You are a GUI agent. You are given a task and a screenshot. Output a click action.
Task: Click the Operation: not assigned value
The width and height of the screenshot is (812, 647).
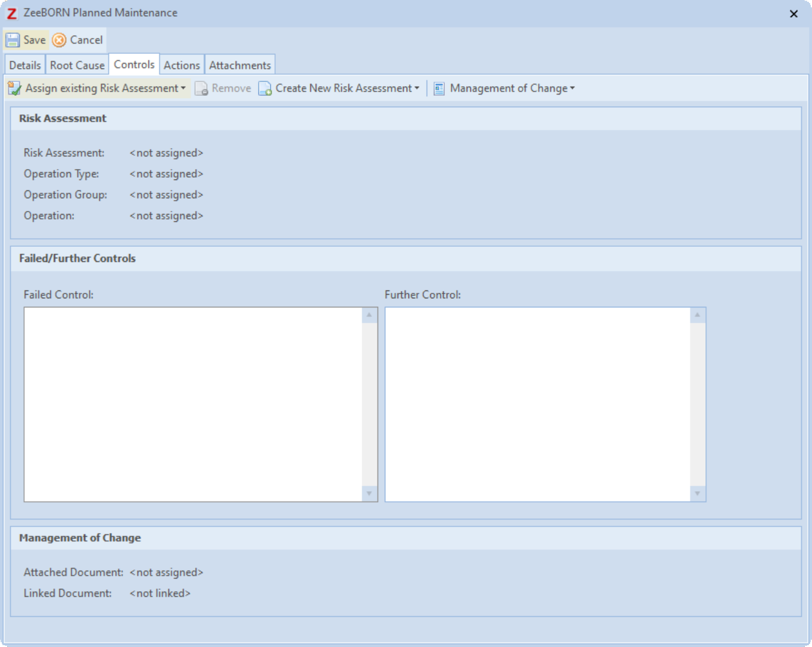pos(166,216)
